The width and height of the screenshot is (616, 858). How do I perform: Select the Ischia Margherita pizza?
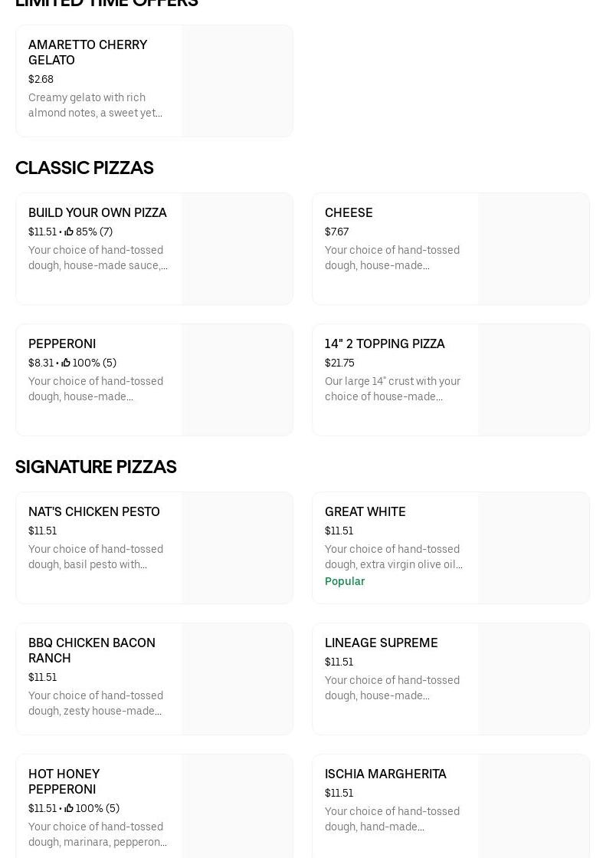point(385,774)
